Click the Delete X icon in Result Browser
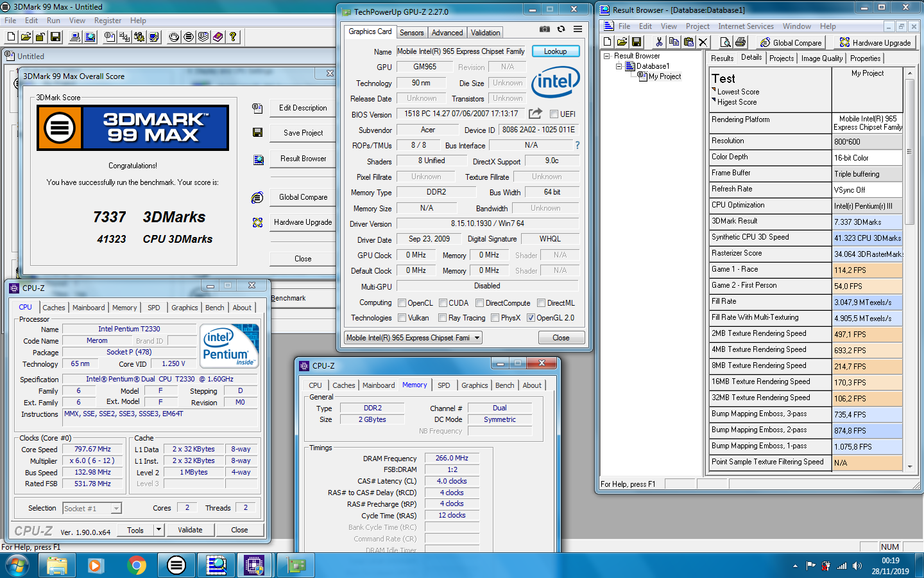 pyautogui.click(x=703, y=42)
